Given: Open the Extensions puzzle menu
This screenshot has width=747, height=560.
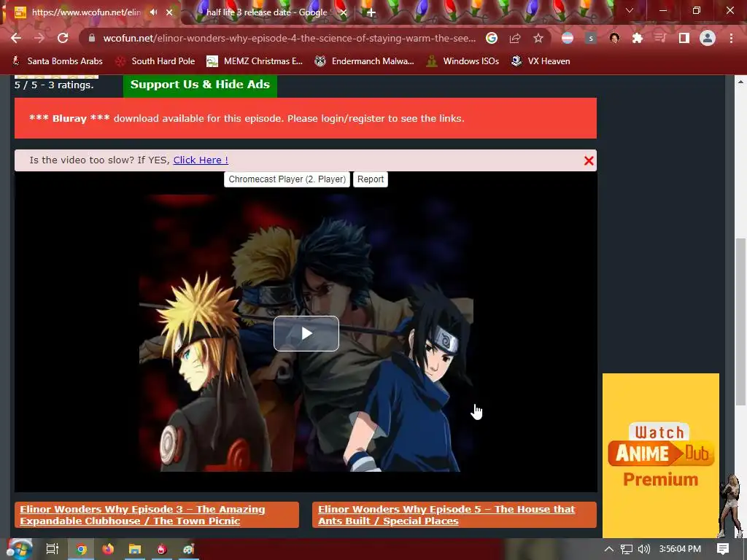Looking at the screenshot, I should pos(638,38).
